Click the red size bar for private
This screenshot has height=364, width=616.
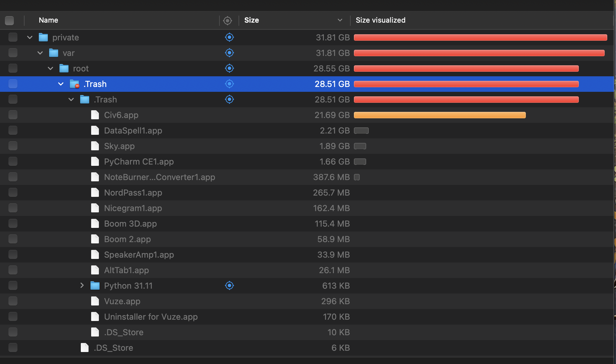click(480, 37)
